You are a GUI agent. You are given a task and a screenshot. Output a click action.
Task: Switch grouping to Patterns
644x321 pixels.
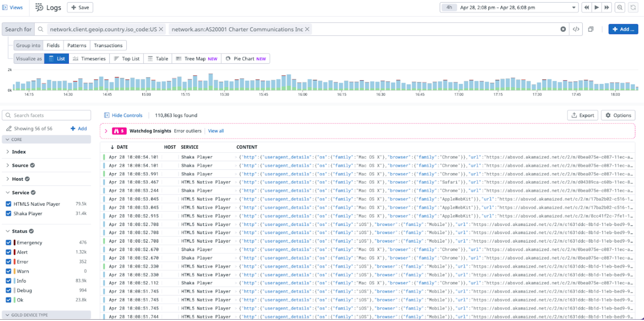[x=76, y=45]
